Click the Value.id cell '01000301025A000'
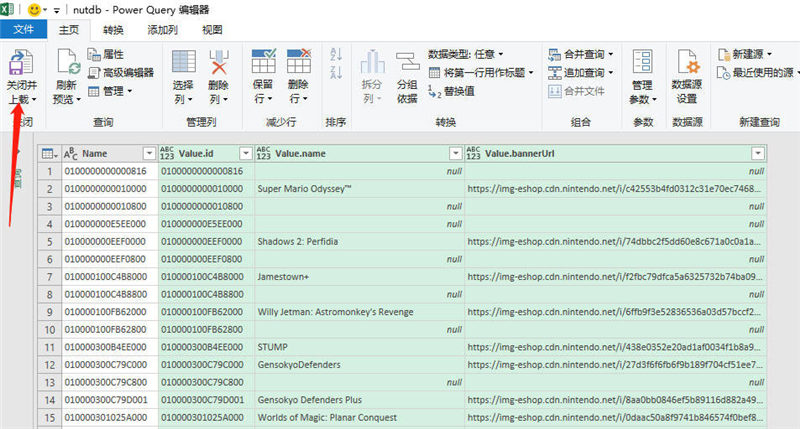800x429 pixels. point(206,418)
